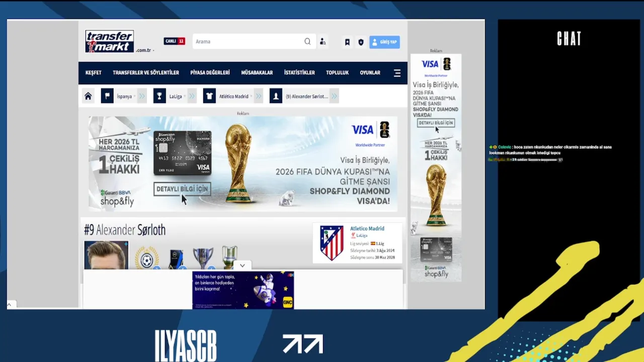Click the double arrow overlay logo
The image size is (644, 362).
click(x=302, y=344)
